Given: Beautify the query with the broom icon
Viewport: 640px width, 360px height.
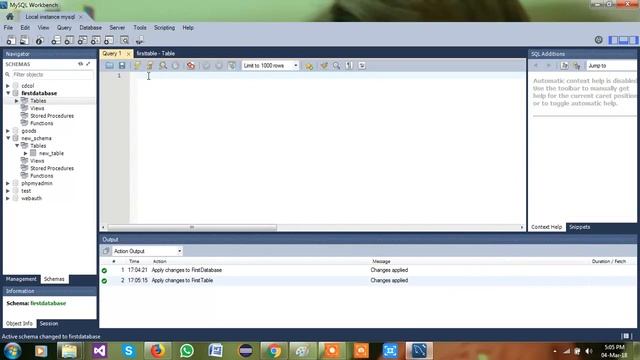Looking at the screenshot, I should 324,65.
